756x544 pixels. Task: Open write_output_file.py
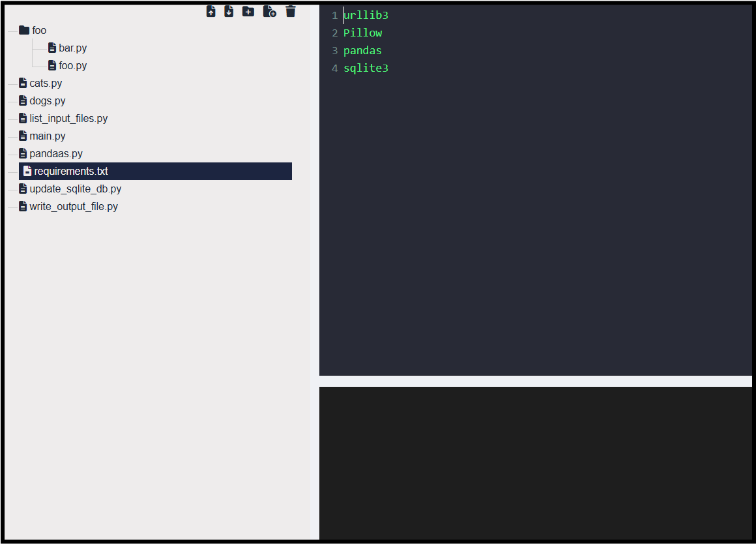tap(74, 206)
